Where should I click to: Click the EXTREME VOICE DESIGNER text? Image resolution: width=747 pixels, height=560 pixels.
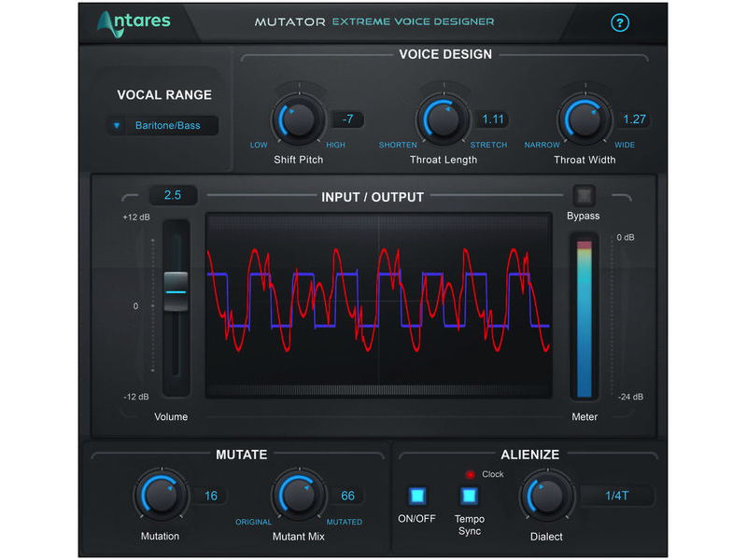413,21
